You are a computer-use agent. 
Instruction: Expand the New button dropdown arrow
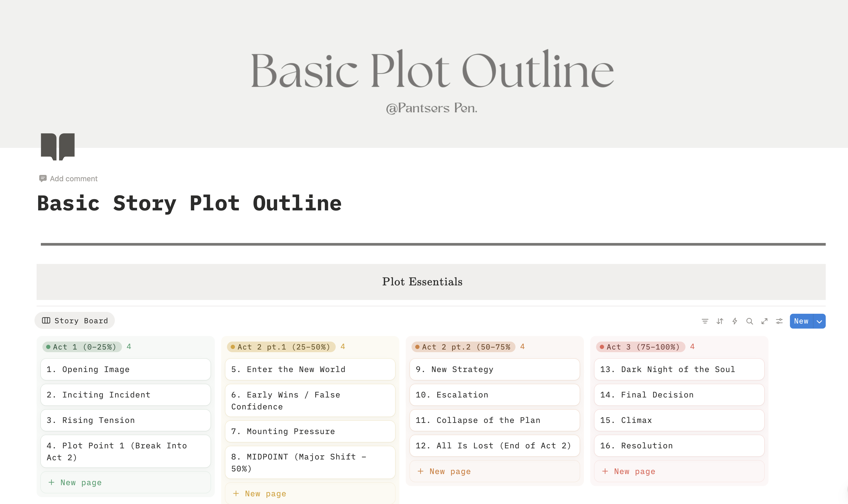point(819,321)
